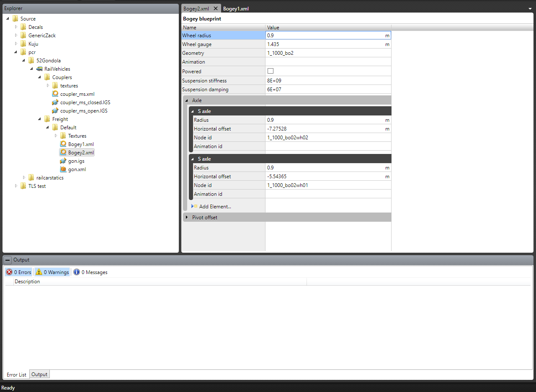This screenshot has height=392, width=536.
Task: Click the railcarstatics folder icon
Action: pos(31,178)
